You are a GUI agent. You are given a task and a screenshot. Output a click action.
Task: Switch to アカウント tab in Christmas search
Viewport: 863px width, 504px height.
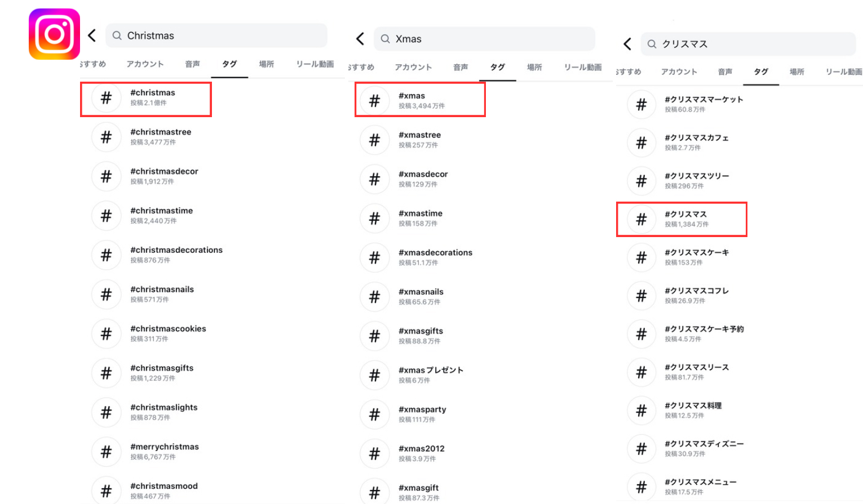[145, 64]
